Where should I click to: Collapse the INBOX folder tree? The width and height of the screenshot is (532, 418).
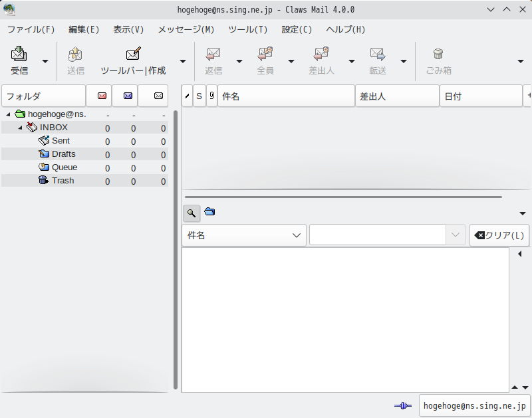pos(20,128)
